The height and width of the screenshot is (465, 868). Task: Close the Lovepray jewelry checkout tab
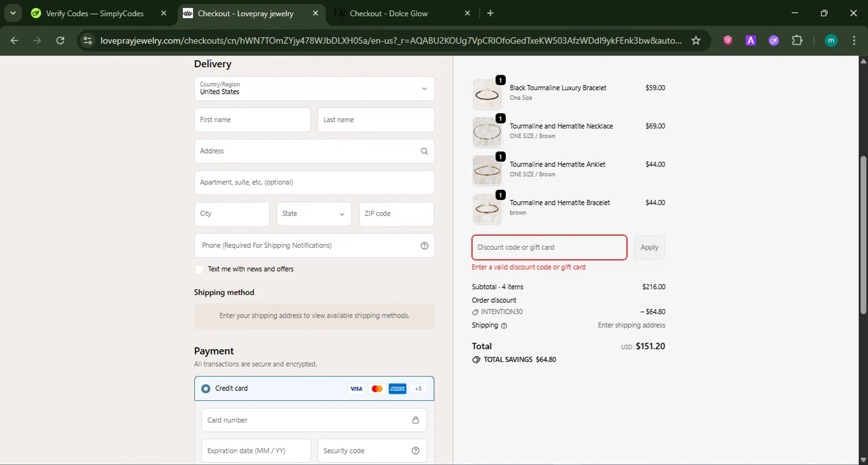[316, 13]
